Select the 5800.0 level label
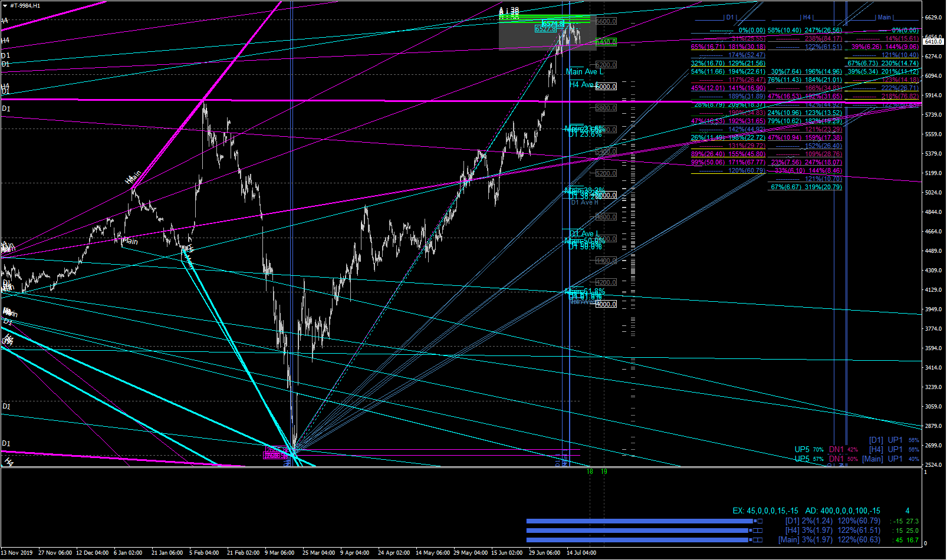The width and height of the screenshot is (947, 560). (606, 108)
